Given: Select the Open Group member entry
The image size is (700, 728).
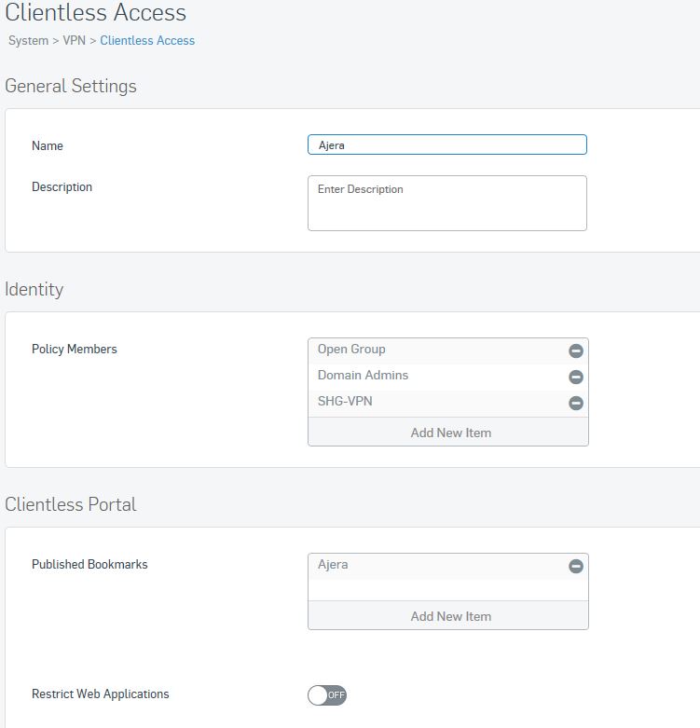Looking at the screenshot, I should click(436, 350).
